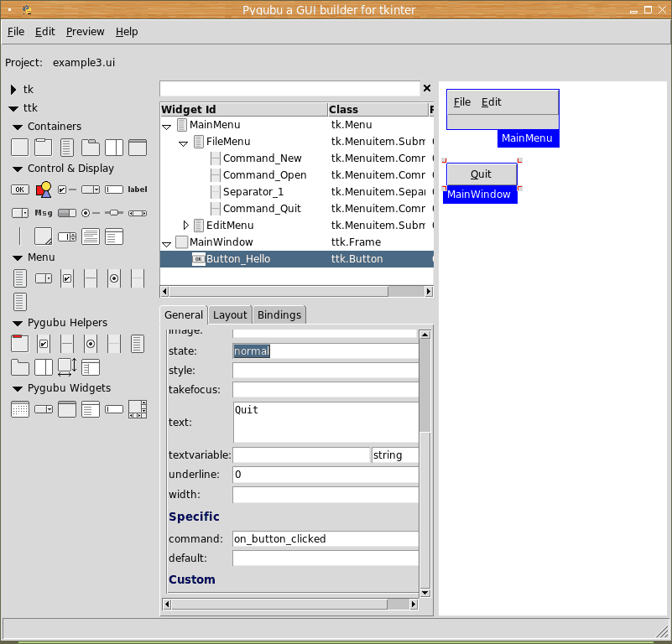672x644 pixels.
Task: Open the Edit menu in the application menu bar
Action: [x=45, y=32]
